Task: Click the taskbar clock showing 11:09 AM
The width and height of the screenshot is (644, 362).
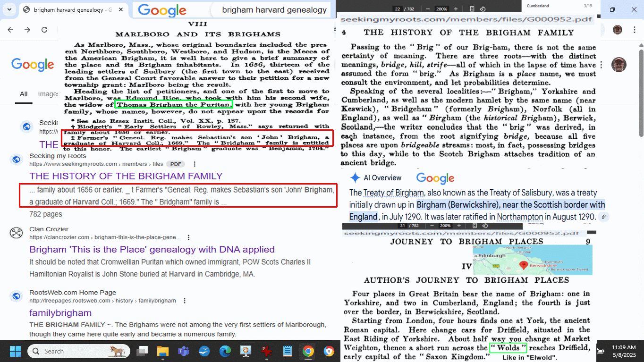Action: point(624,351)
